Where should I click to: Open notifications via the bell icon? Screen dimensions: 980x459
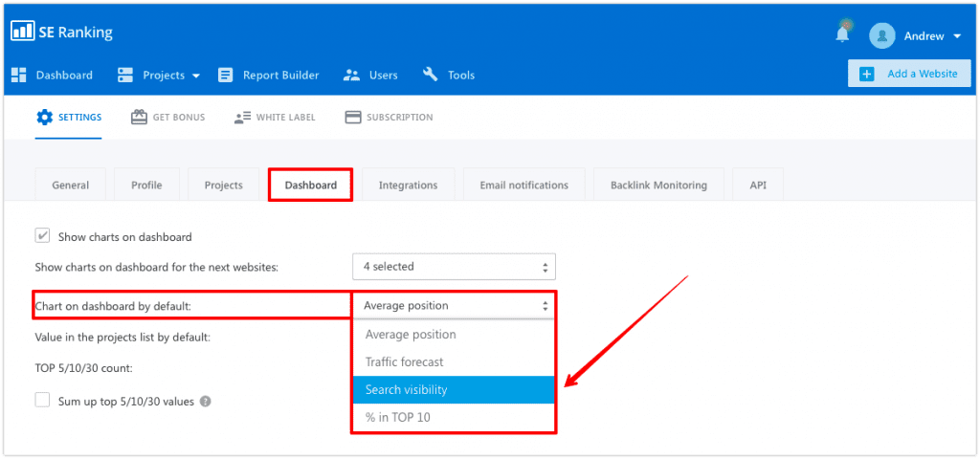point(842,35)
